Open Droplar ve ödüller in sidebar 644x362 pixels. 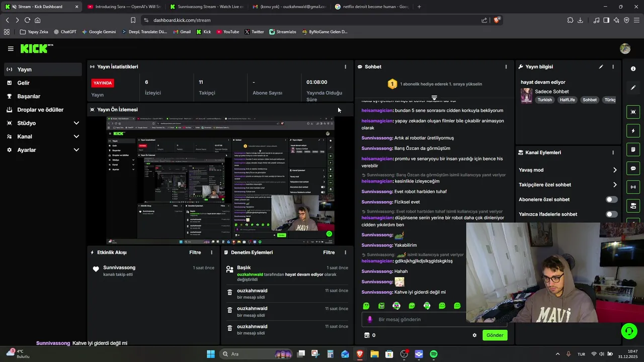click(42, 110)
